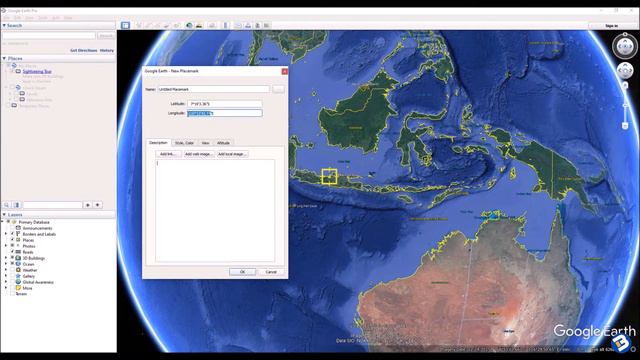Click the Add Image Overlay toolbar icon
Screen dimensions: 640x360
click(167, 25)
